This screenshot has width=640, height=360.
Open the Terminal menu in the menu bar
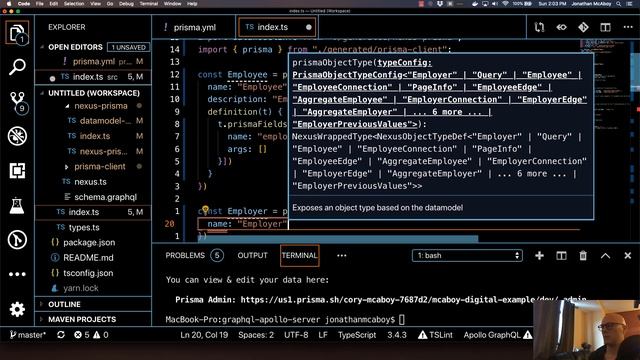pos(149,4)
